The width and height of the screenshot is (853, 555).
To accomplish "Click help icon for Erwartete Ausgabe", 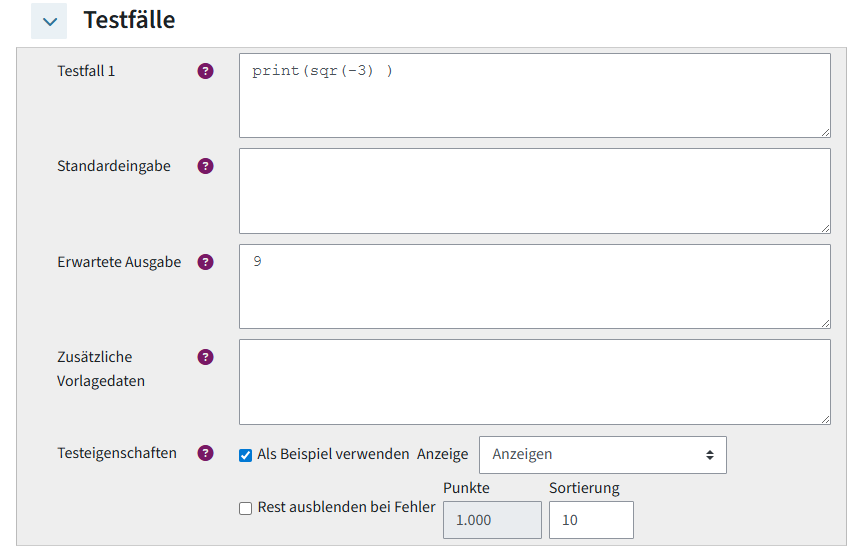I will pos(205,262).
